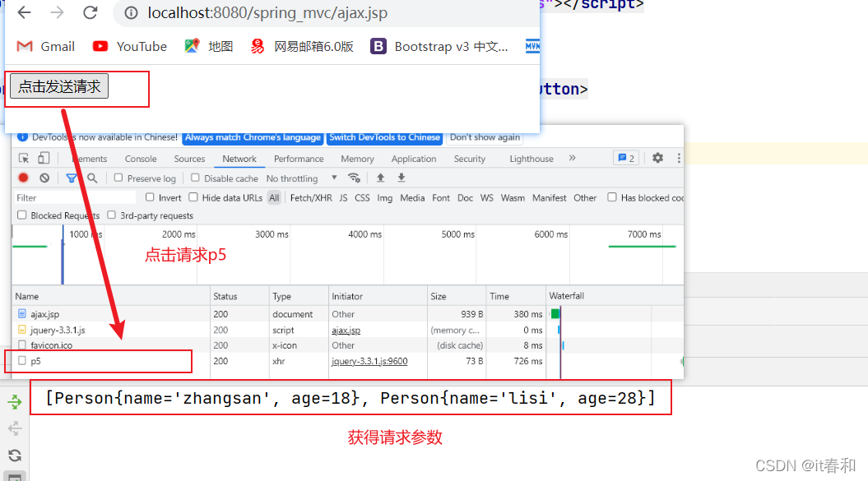Viewport: 868px width, 481px height.
Task: Select the p5 xhr request
Action: click(x=348, y=361)
